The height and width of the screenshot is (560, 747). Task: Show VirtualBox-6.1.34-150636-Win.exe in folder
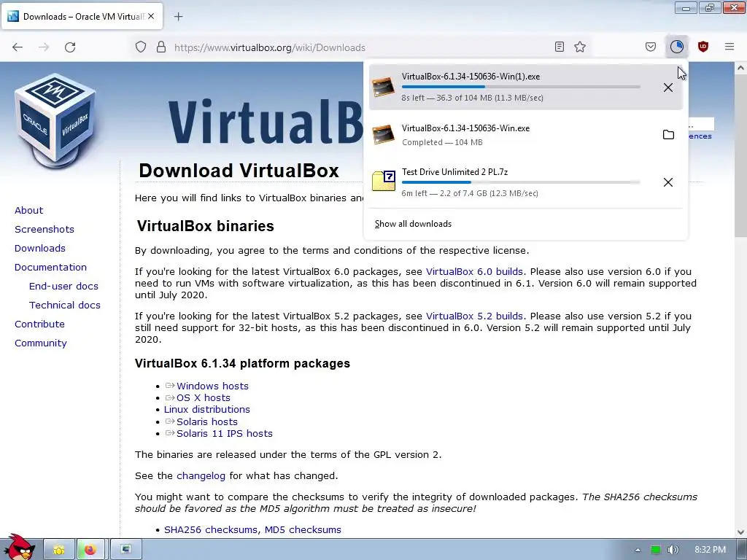[x=668, y=135]
